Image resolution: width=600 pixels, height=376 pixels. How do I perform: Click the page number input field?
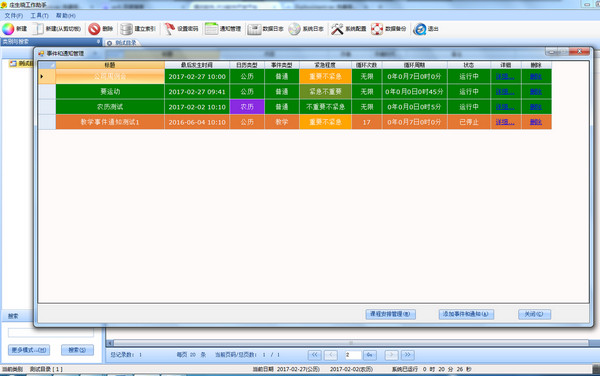click(353, 355)
